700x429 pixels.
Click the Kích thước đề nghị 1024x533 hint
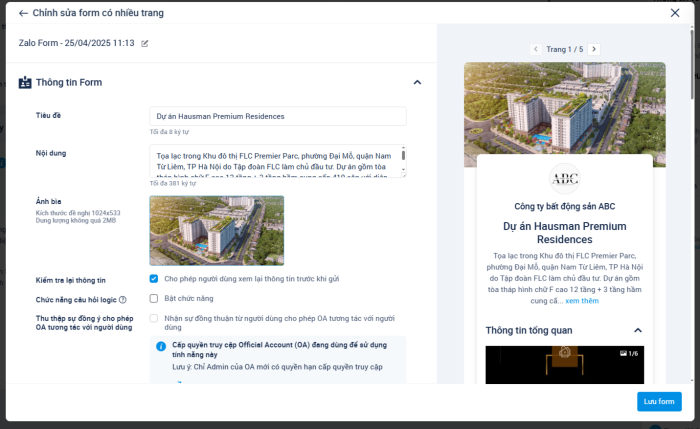coord(78,213)
